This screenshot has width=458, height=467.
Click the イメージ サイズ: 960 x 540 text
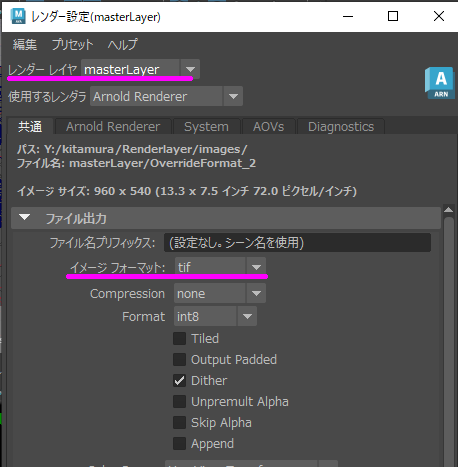187,191
